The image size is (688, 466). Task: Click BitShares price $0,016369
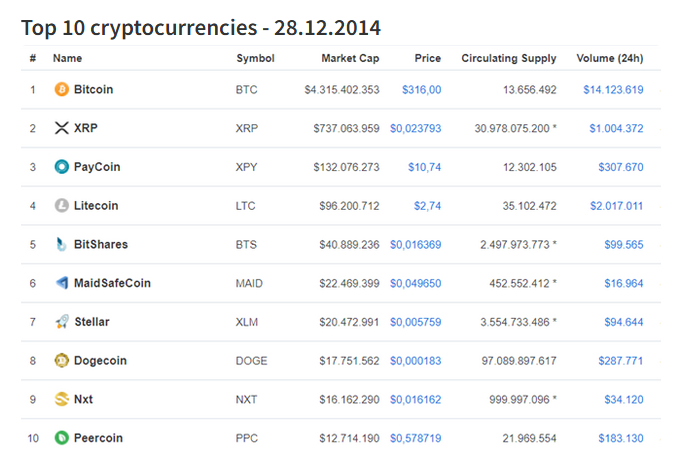click(416, 244)
